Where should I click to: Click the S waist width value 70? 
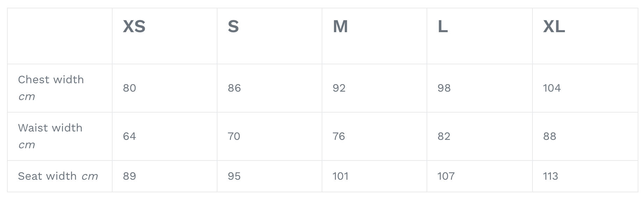pos(234,136)
